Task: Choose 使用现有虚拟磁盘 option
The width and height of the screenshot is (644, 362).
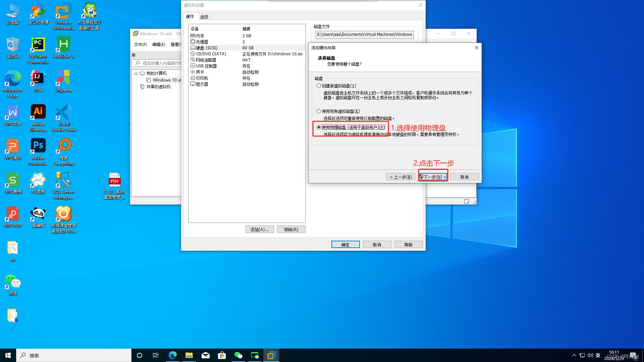Action: pos(319,111)
